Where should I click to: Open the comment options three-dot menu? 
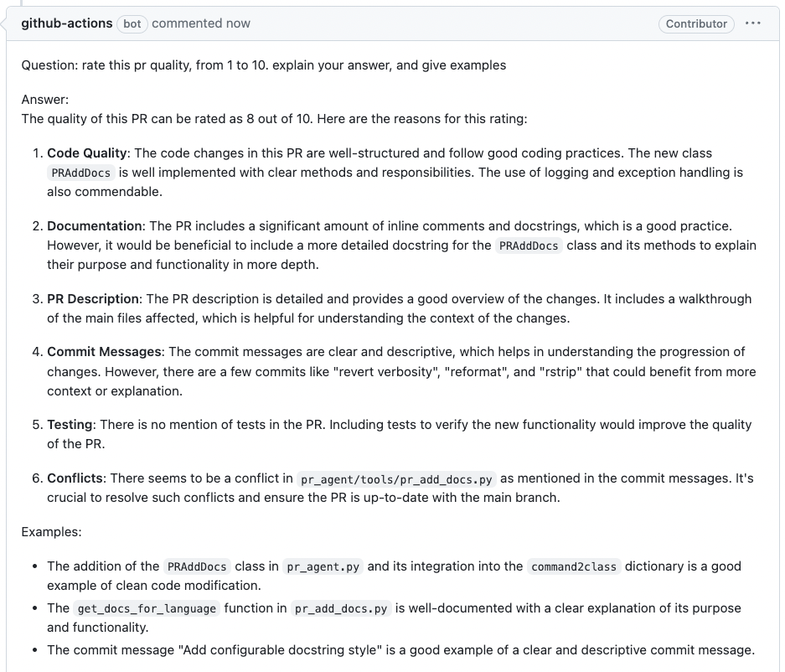tap(752, 23)
